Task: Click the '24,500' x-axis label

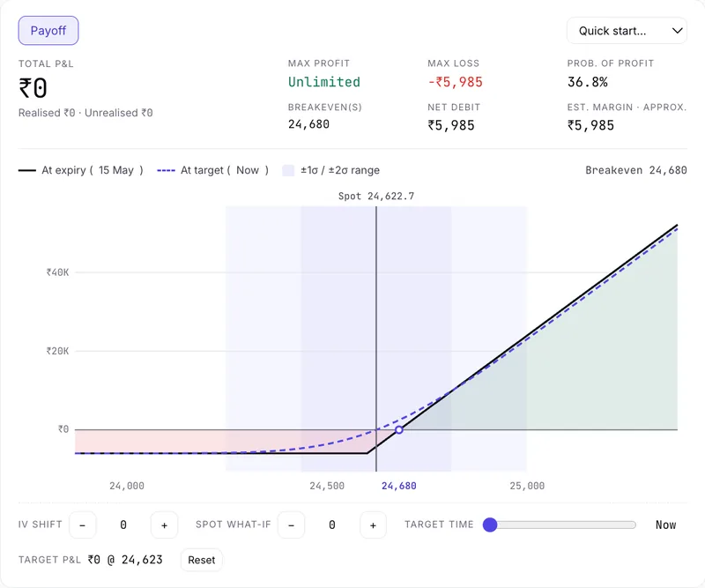Action: coord(327,486)
